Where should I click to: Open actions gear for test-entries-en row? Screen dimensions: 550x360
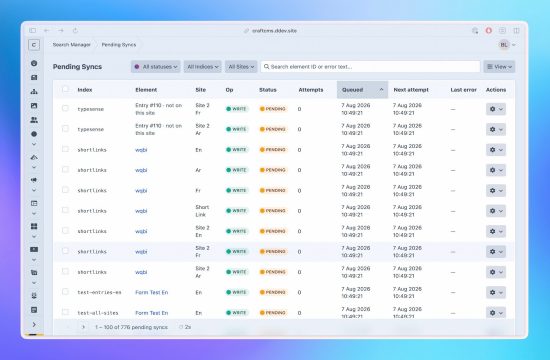tap(496, 292)
